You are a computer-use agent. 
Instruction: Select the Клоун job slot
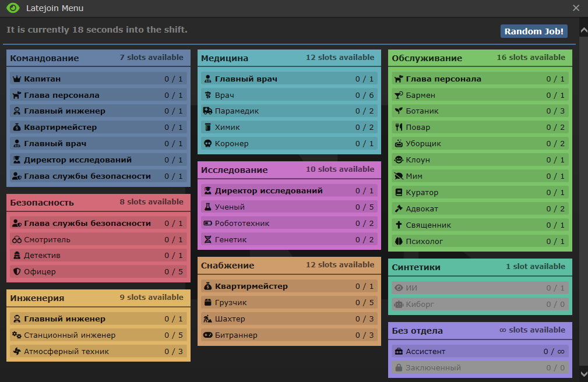tap(480, 160)
